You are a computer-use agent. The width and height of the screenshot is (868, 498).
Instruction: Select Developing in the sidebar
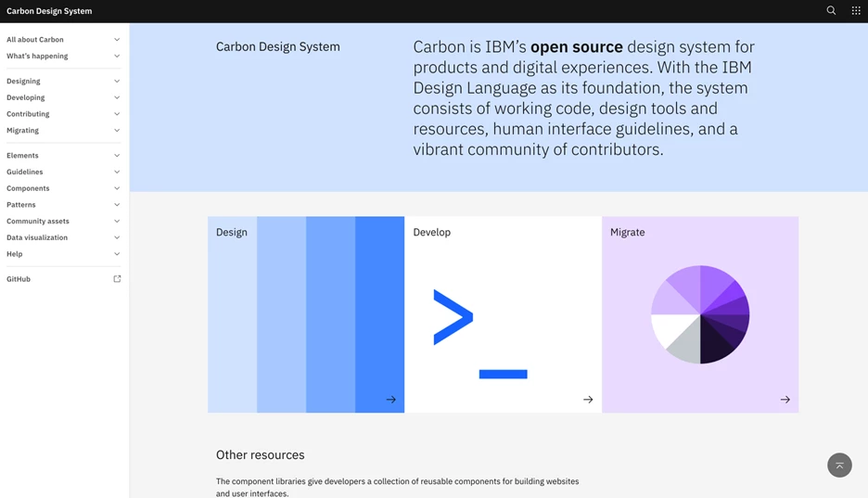(25, 97)
